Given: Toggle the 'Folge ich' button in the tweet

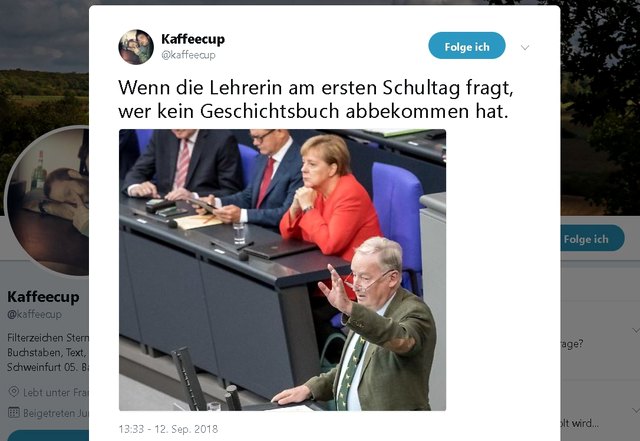Looking at the screenshot, I should (x=467, y=46).
